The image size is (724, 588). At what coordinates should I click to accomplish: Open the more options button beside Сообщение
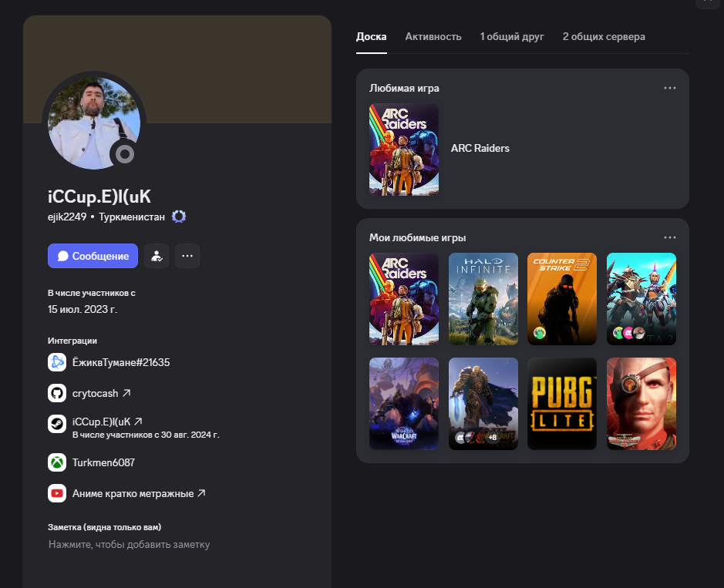[x=187, y=256]
